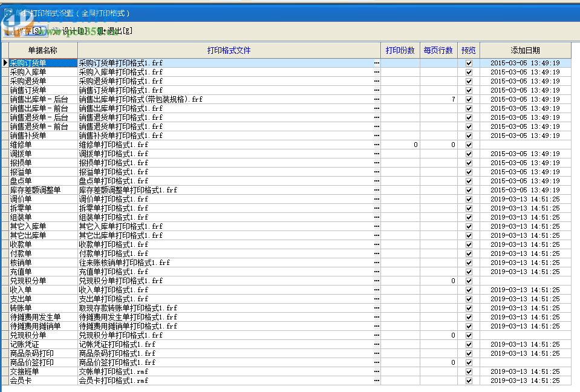Uncheck preview checkbox in 组装单 row

(x=469, y=217)
